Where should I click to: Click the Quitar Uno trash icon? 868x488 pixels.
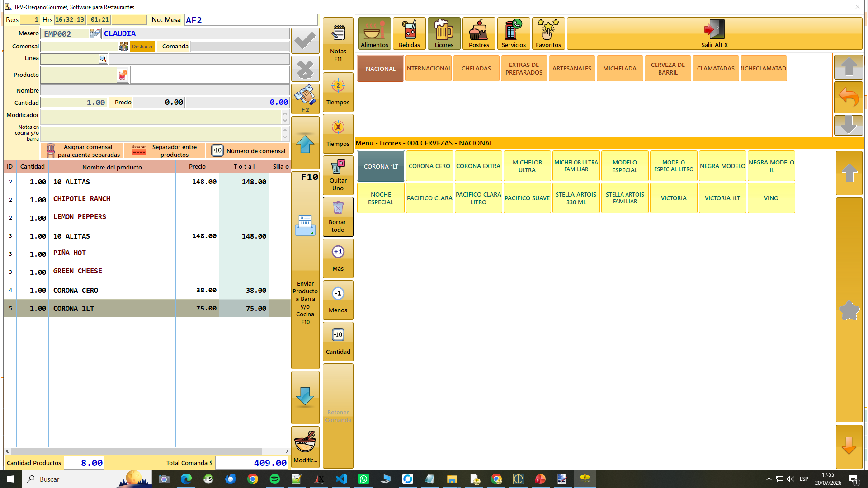pyautogui.click(x=338, y=166)
